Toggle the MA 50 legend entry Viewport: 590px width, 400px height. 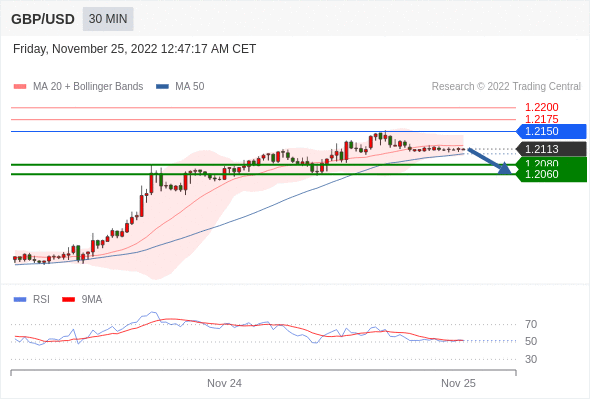click(180, 87)
